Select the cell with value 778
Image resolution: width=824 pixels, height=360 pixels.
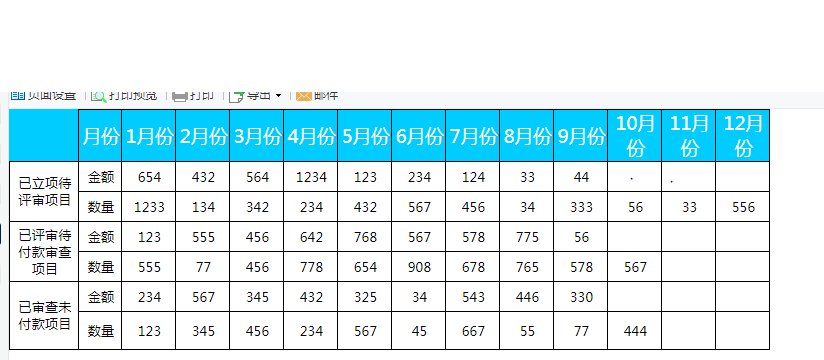[x=311, y=267]
